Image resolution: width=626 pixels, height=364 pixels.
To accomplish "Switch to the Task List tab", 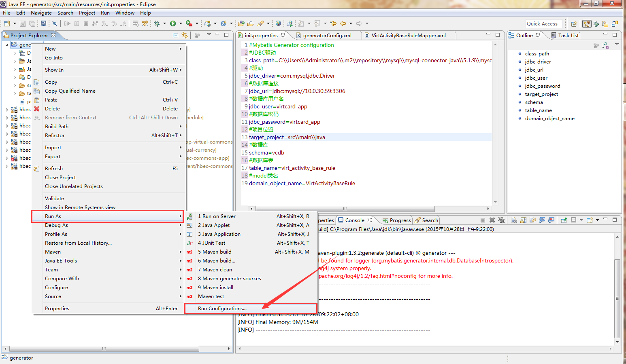I will [565, 36].
